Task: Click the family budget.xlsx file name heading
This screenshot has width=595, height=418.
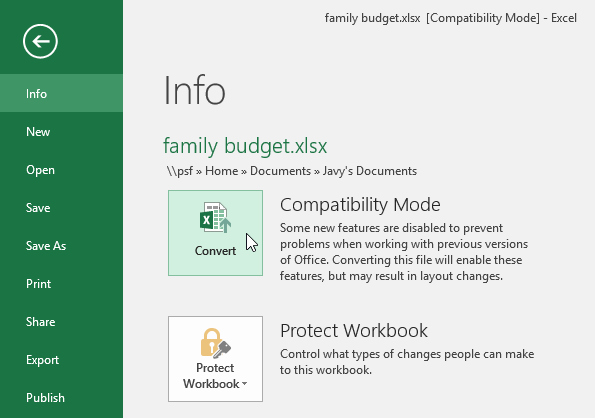Action: click(245, 146)
